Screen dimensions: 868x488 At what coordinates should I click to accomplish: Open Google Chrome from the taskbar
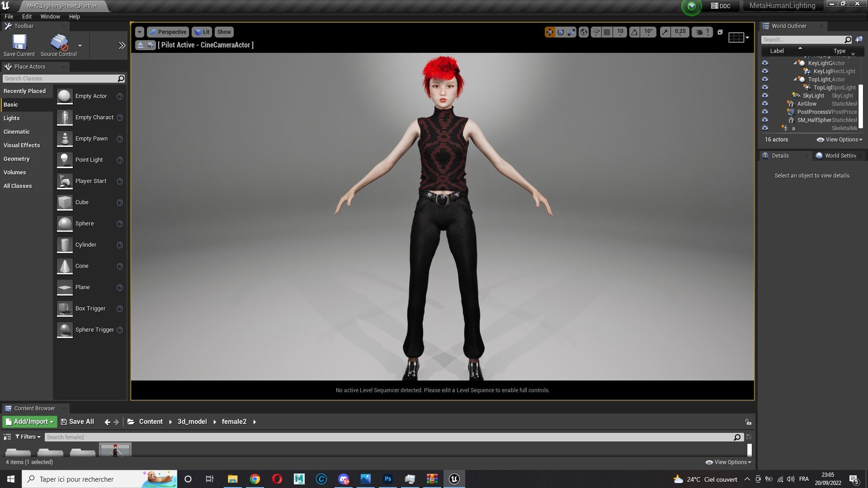[255, 479]
